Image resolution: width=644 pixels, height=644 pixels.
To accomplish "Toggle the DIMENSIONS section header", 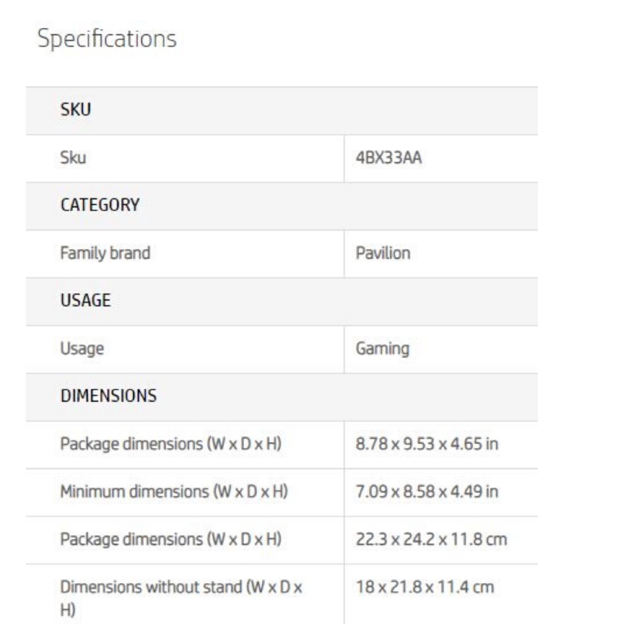I will [282, 397].
